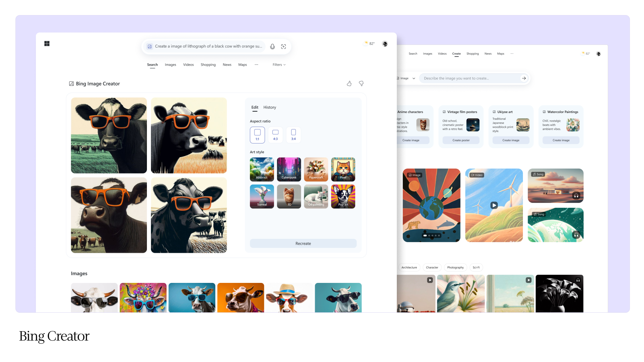The image size is (644, 362).
Task: Open the colorful flower-crowned cow thumbnail under Images
Action: click(143, 298)
